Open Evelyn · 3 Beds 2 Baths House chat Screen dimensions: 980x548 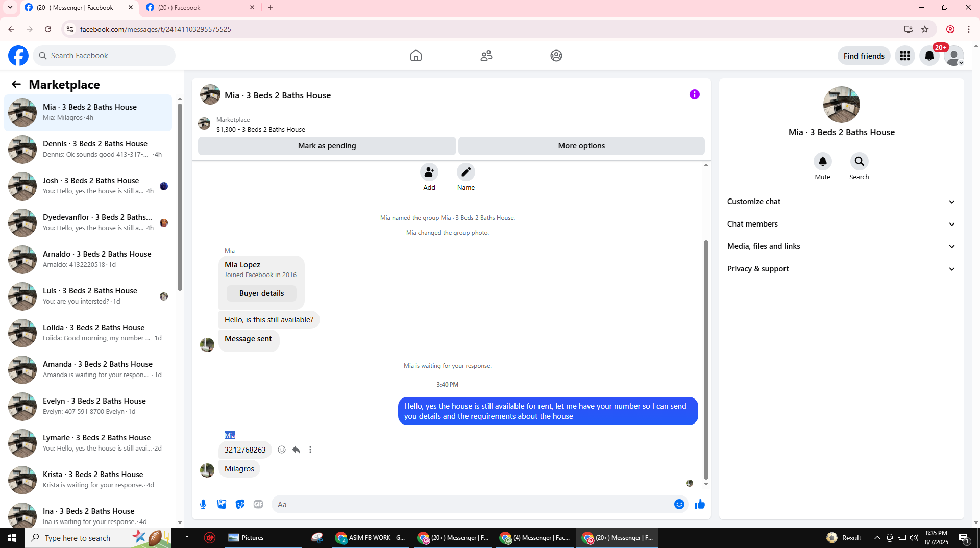(88, 406)
